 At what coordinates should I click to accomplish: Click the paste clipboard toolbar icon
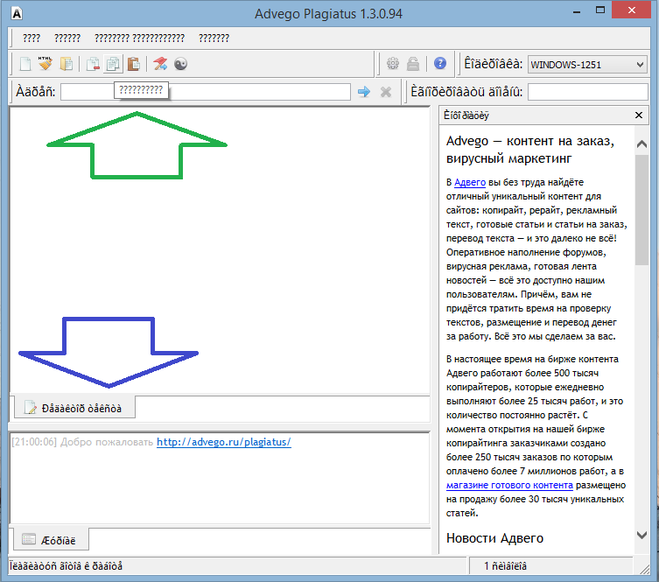pos(133,64)
